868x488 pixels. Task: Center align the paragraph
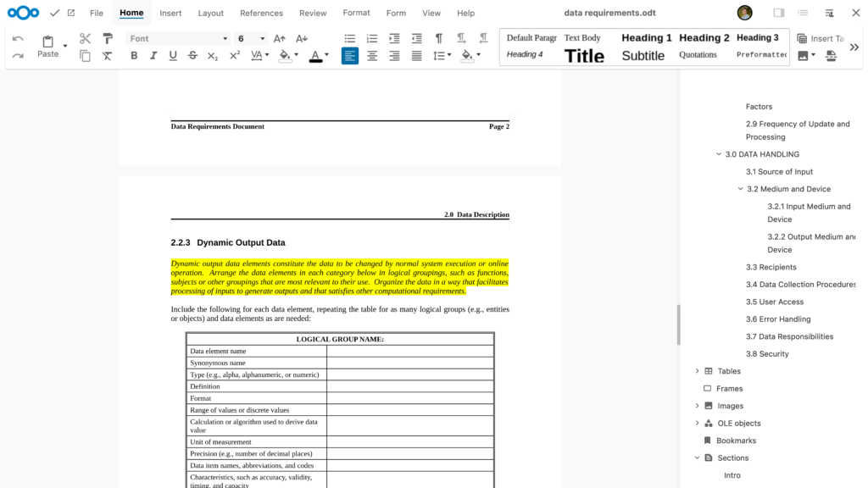(372, 55)
